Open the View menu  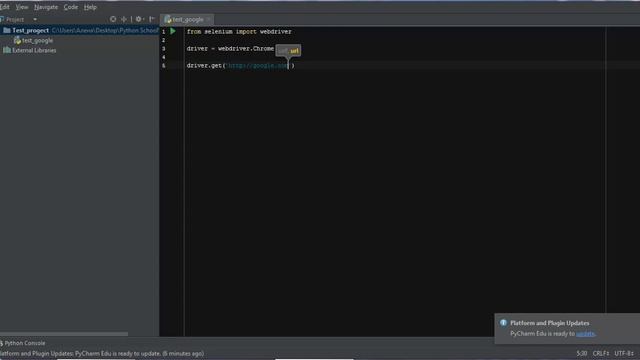click(x=22, y=7)
